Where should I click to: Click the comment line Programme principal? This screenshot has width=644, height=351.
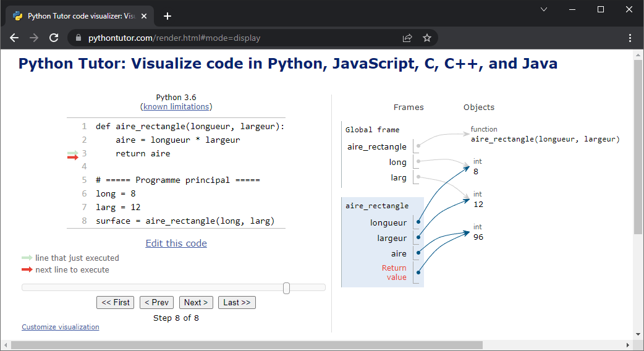178,180
